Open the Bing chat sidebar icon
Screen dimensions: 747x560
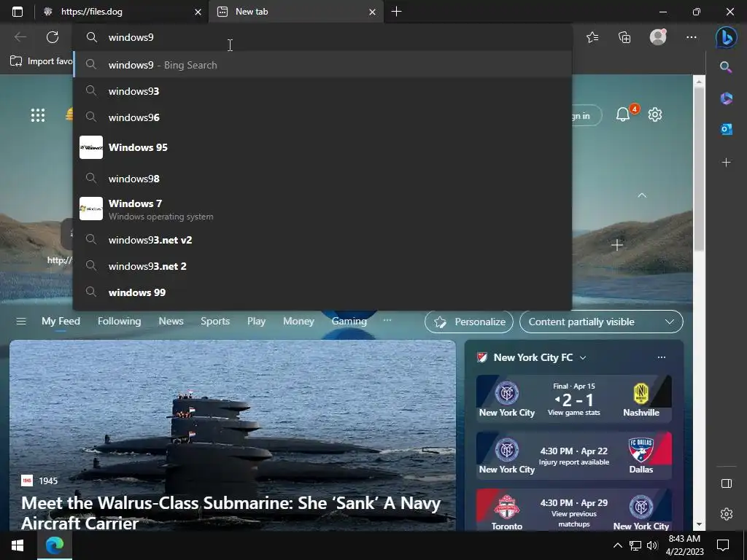pyautogui.click(x=726, y=37)
